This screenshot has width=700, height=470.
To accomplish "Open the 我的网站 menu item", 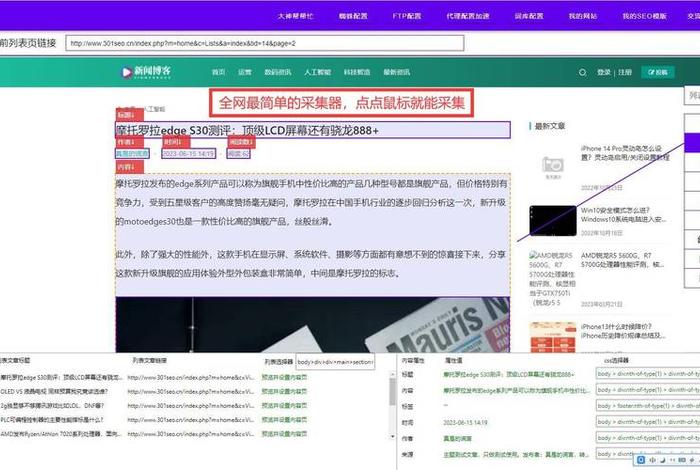I will (583, 16).
